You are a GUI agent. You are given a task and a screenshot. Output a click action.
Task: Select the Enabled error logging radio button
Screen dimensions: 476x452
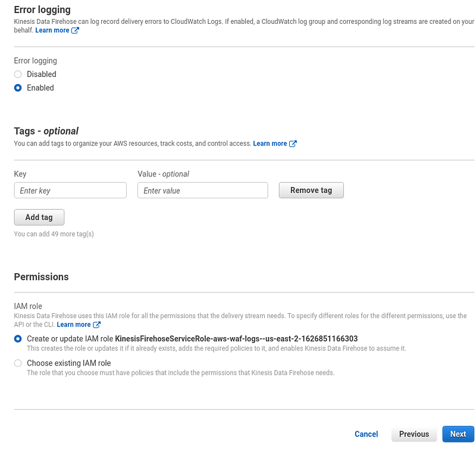coord(18,88)
